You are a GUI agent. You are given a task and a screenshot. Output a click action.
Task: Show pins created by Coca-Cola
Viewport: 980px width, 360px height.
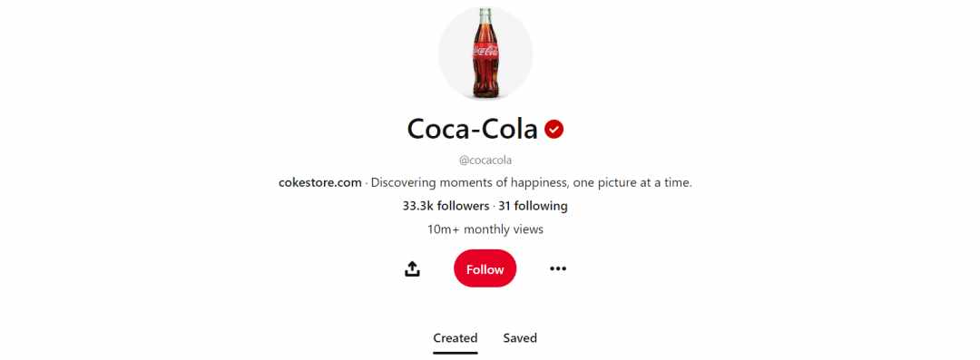click(455, 338)
